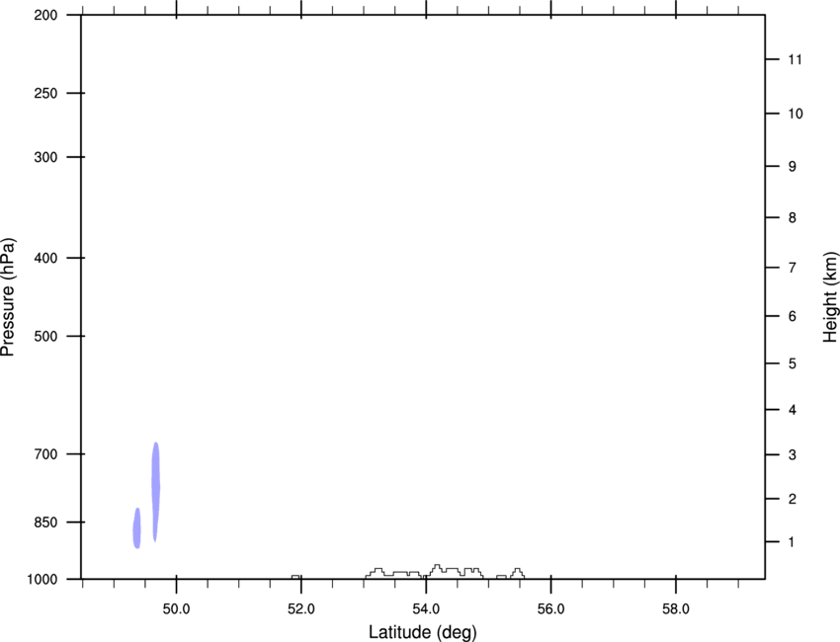The height and width of the screenshot is (642, 840).
Task: Click the "Pressure (hPa)" axis title
Action: click(x=9, y=296)
